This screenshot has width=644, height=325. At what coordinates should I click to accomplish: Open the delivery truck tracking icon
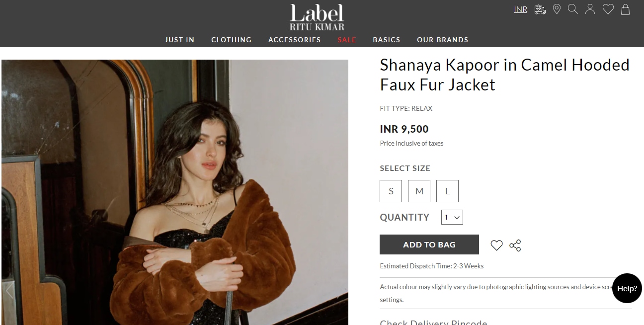coord(540,9)
